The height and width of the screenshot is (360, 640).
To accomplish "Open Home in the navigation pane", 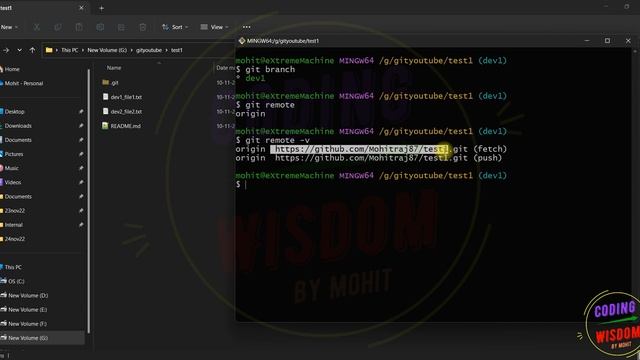I will (x=10, y=69).
